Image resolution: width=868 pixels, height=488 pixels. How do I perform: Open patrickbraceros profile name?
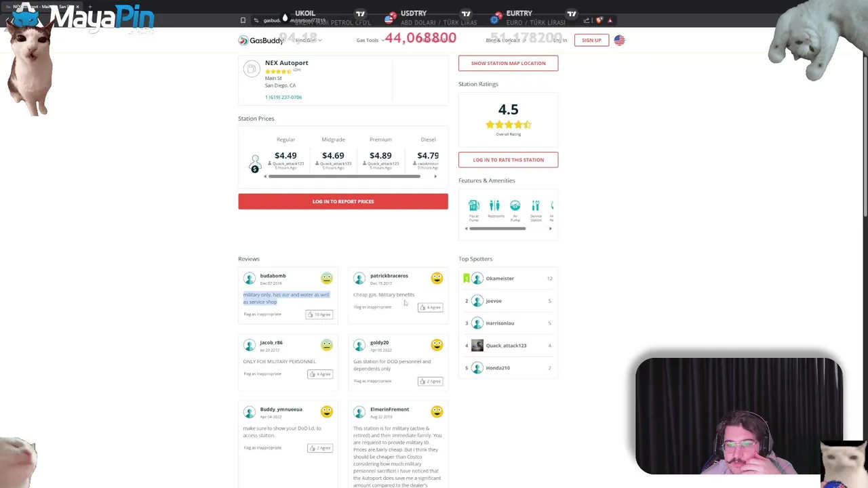389,276
